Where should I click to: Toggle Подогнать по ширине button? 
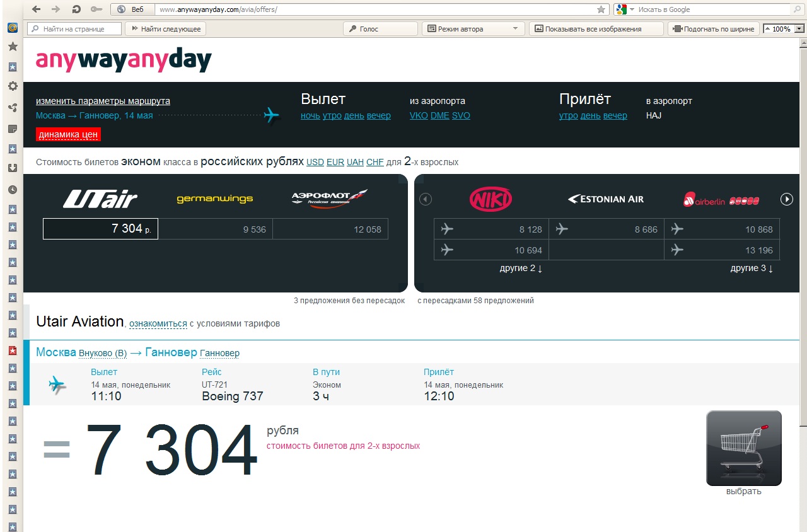(712, 29)
